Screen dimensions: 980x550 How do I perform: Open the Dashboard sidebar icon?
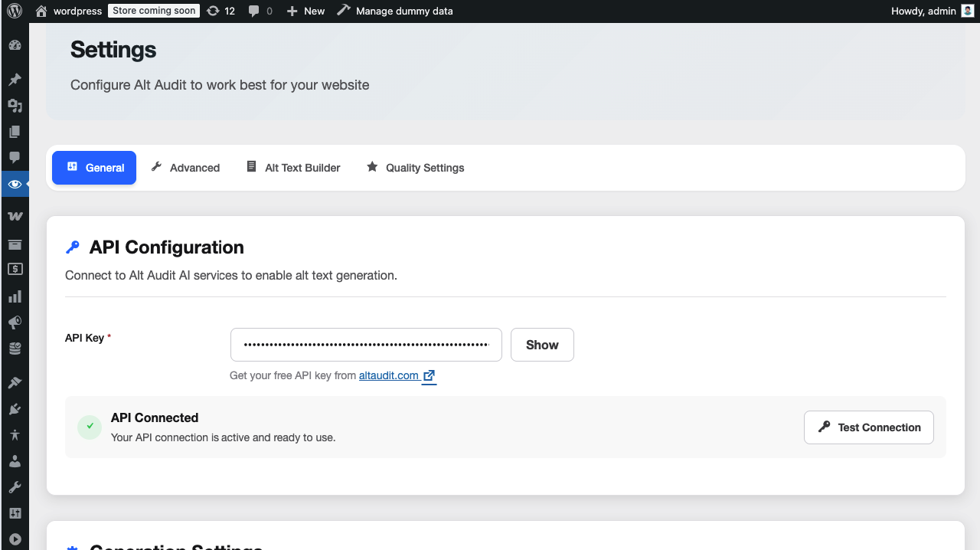[x=15, y=46]
